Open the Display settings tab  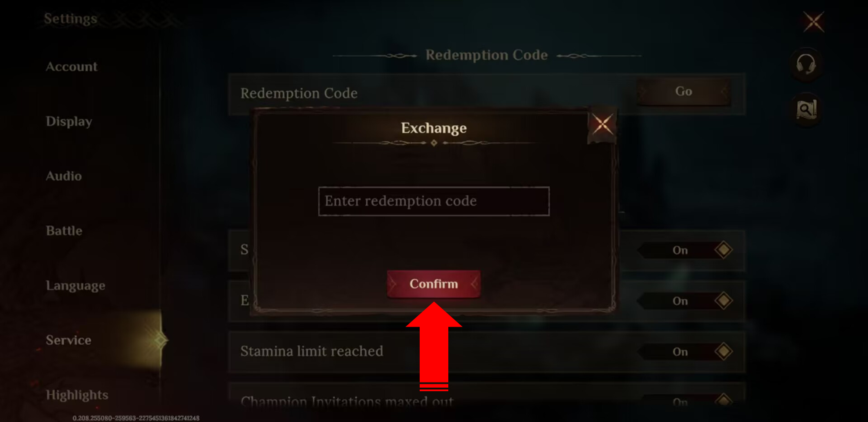coord(69,121)
